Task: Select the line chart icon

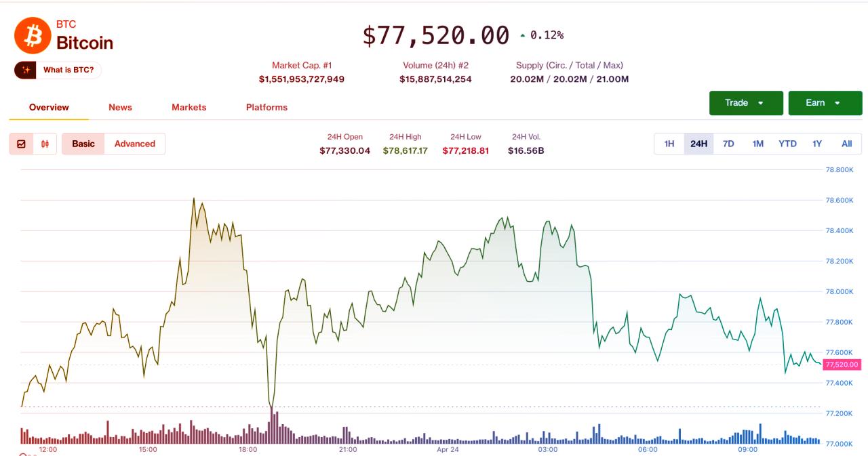Action: (21, 144)
